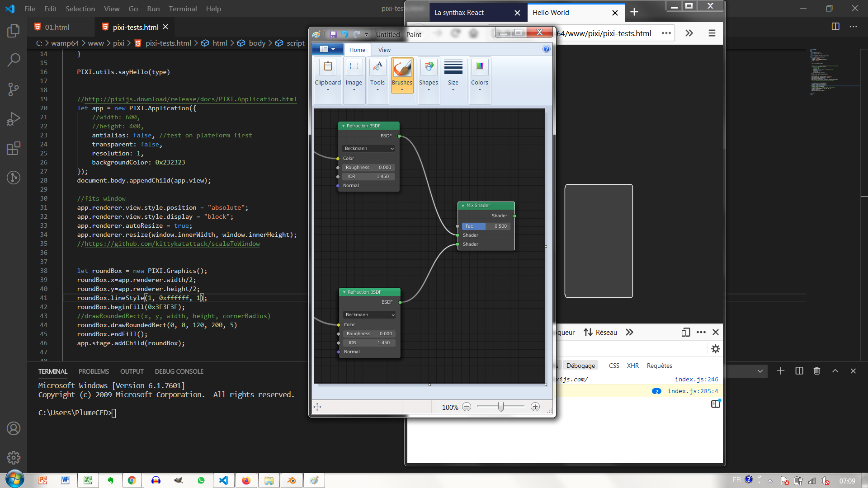Open the Chrome icon on the taskbar
Viewport: 868px width, 488px height.
tap(132, 480)
